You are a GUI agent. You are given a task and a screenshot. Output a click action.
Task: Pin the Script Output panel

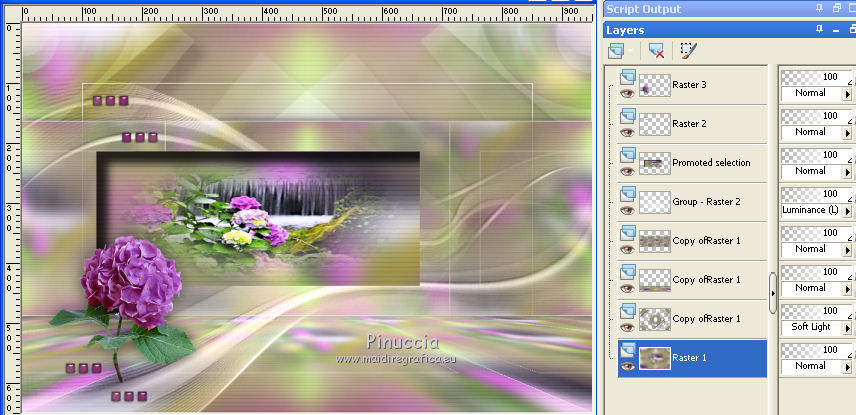pos(819,8)
